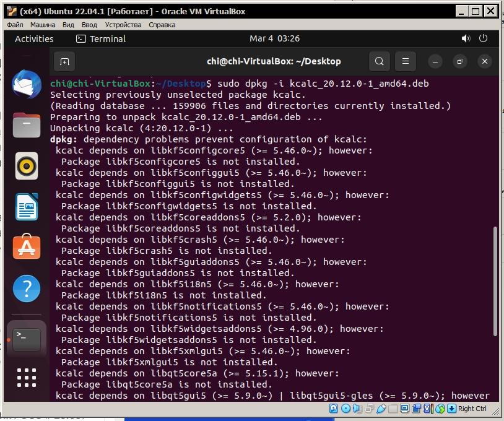The height and width of the screenshot is (421, 504).
Task: Click the mouse integration status icon
Action: [440, 409]
